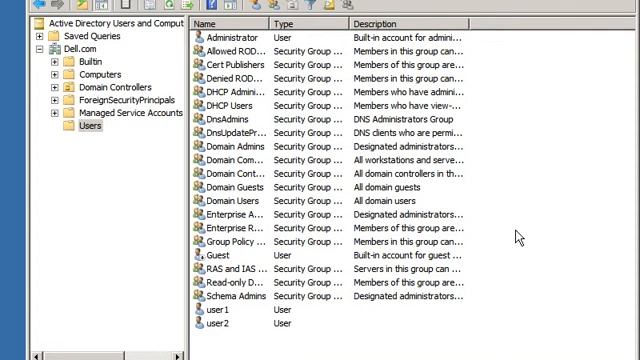The height and width of the screenshot is (360, 640).
Task: Expand the ForeignSecurityPrincipals node
Action: click(x=55, y=100)
